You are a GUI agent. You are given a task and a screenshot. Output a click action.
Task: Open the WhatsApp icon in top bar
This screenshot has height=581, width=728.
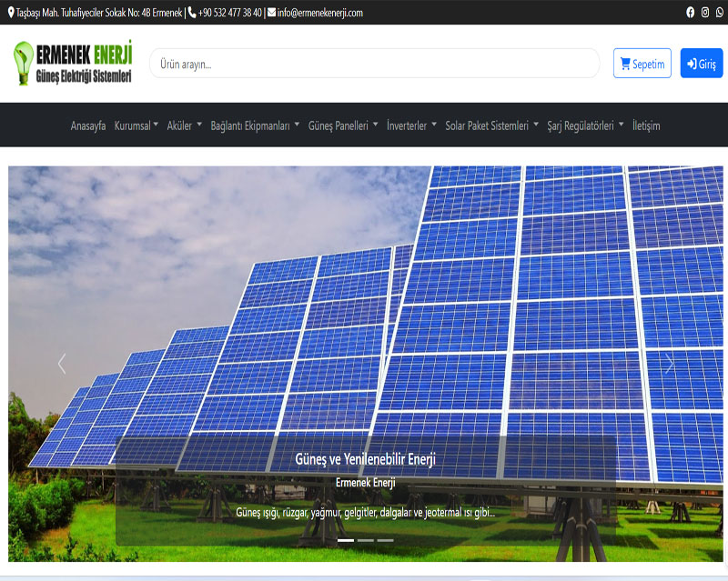coord(719,13)
